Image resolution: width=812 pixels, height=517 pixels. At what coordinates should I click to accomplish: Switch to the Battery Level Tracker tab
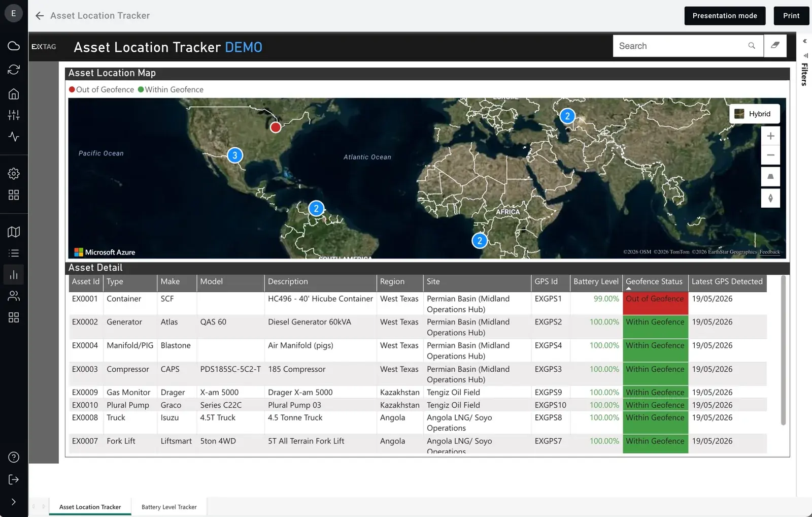tap(169, 507)
